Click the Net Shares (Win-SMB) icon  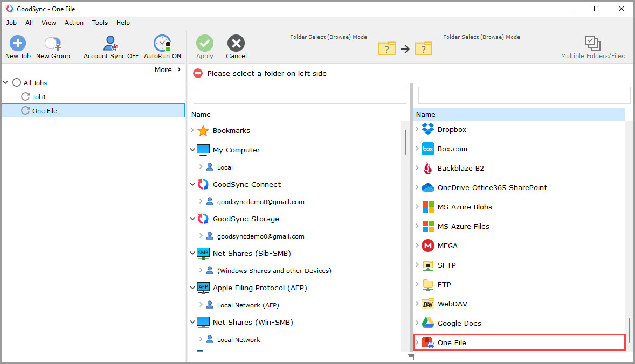pos(203,323)
